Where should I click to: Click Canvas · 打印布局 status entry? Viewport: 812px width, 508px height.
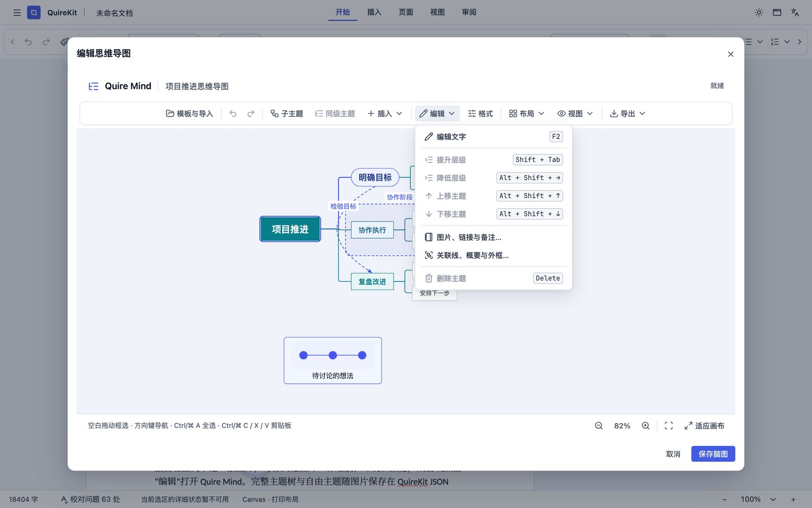pyautogui.click(x=270, y=499)
